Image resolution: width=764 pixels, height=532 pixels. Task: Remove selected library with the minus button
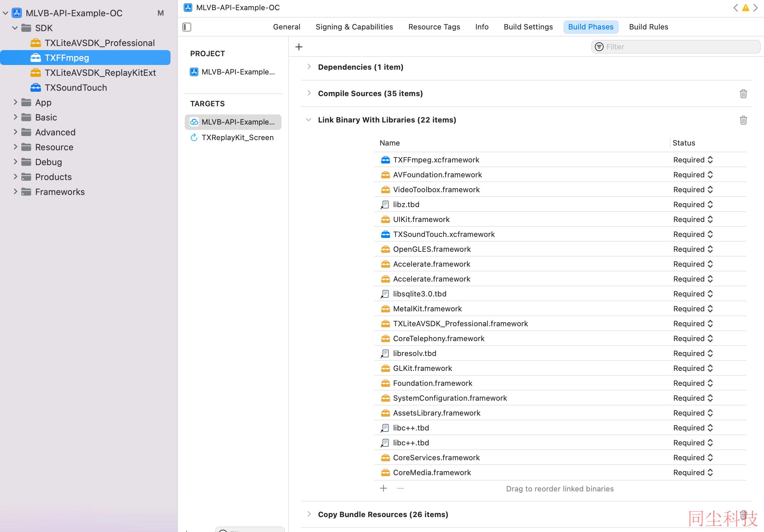point(400,488)
